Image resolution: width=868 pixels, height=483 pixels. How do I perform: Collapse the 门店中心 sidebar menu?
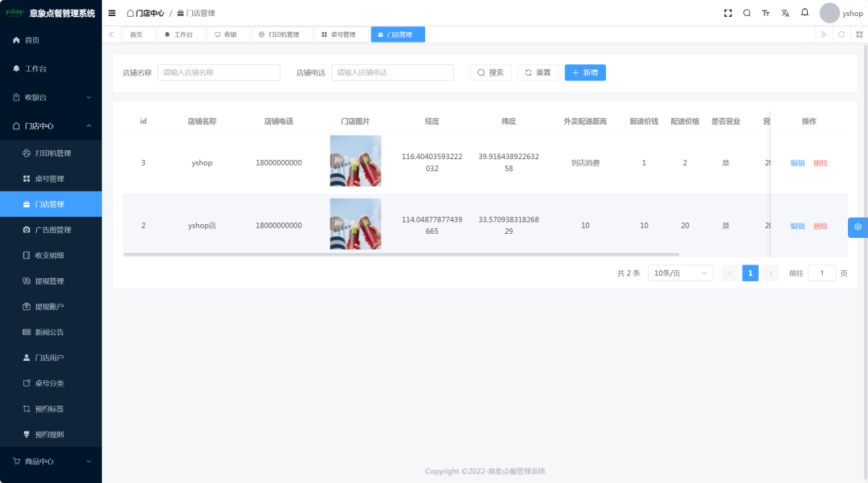pyautogui.click(x=51, y=126)
